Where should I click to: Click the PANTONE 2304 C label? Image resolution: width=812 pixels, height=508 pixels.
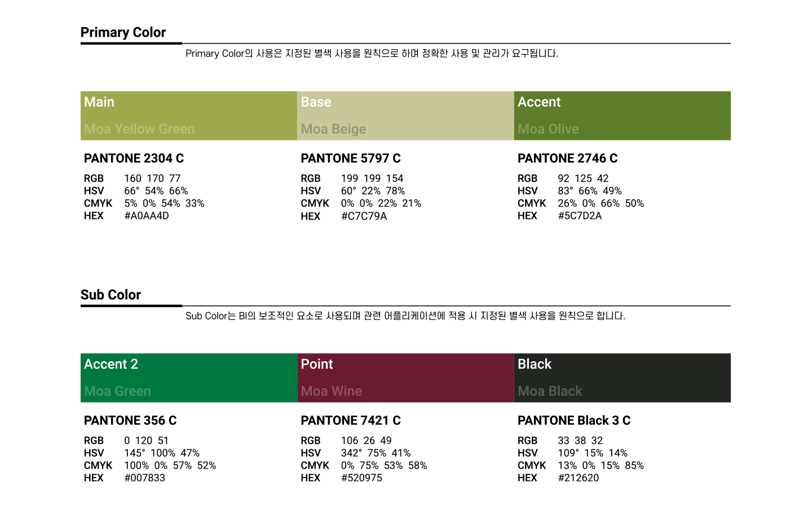[134, 159]
